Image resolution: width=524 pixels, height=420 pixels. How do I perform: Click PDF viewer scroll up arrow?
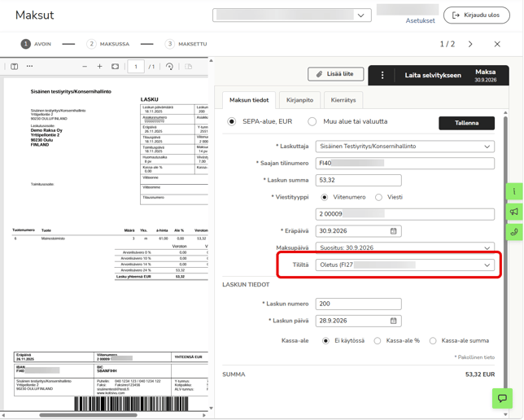[x=211, y=60]
